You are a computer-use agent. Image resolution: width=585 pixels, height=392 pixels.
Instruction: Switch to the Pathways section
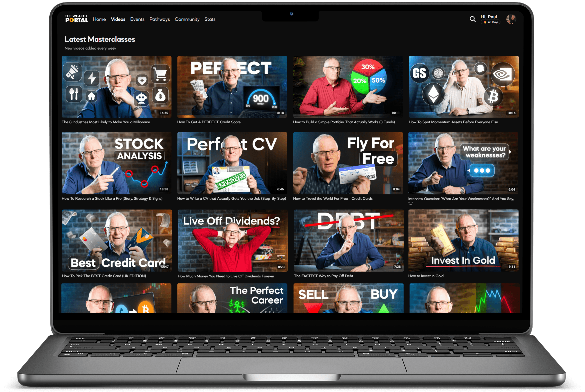159,19
